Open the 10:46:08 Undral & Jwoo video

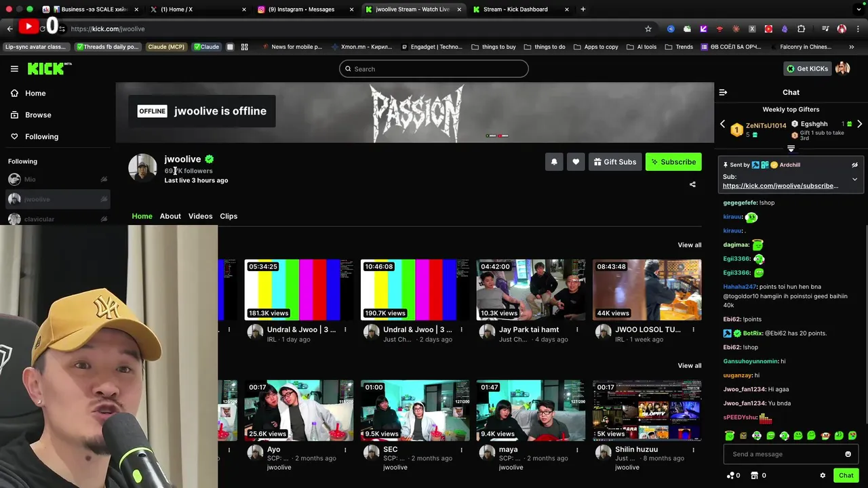(414, 289)
